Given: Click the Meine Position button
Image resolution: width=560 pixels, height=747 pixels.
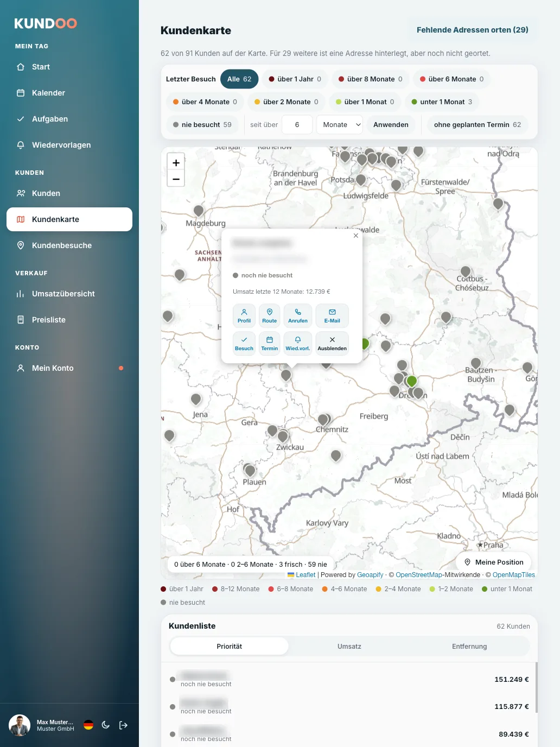Looking at the screenshot, I should point(494,562).
